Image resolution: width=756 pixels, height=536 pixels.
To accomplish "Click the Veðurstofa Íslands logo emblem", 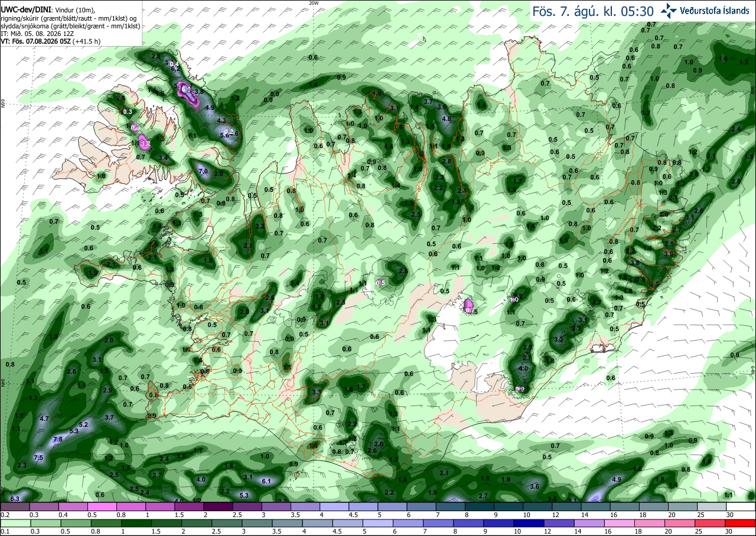I will [669, 10].
